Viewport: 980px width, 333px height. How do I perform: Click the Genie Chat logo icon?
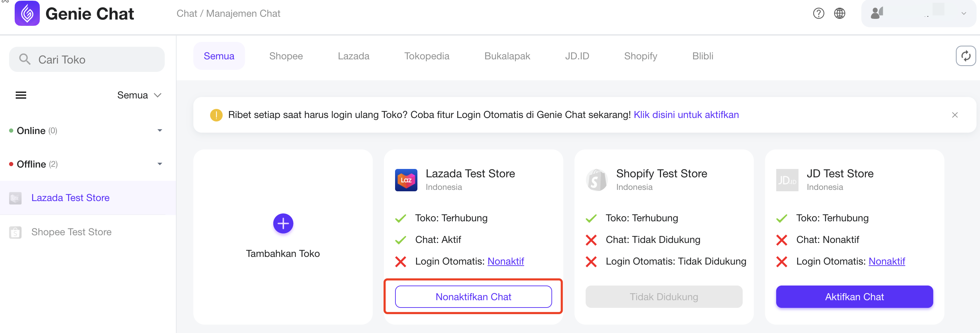[x=27, y=13]
